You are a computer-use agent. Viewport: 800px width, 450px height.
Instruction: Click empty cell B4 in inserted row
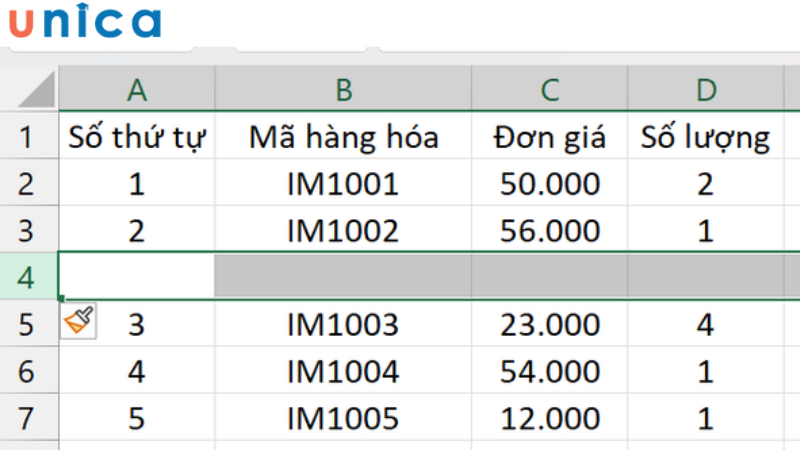point(343,276)
